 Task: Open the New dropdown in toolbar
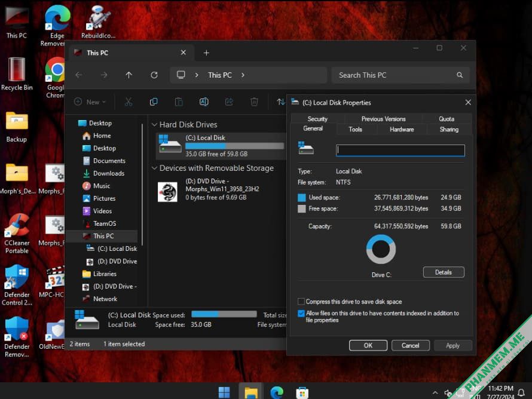[x=90, y=102]
